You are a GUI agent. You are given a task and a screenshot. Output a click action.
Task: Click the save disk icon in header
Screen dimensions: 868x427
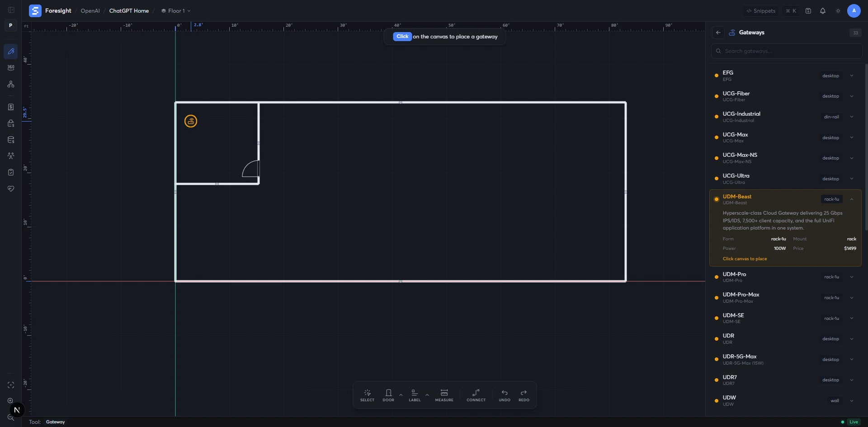click(808, 11)
